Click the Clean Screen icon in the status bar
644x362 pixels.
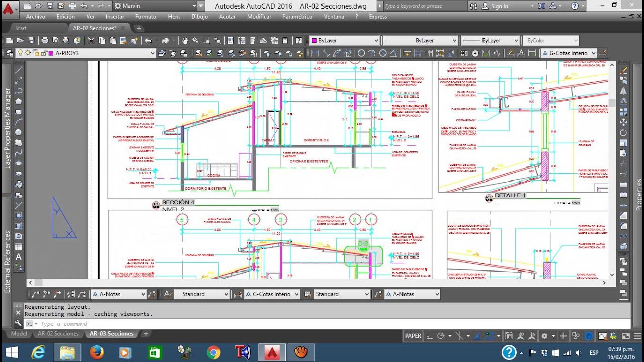(x=625, y=336)
